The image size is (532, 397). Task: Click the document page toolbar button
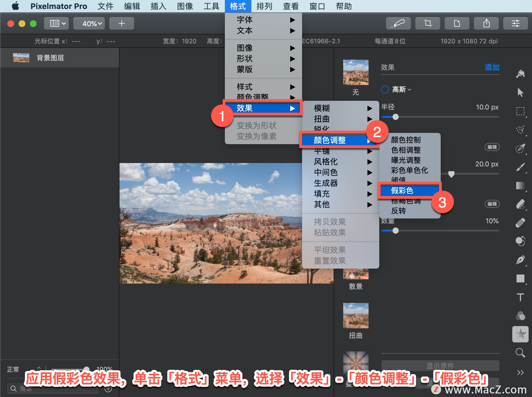(x=457, y=23)
